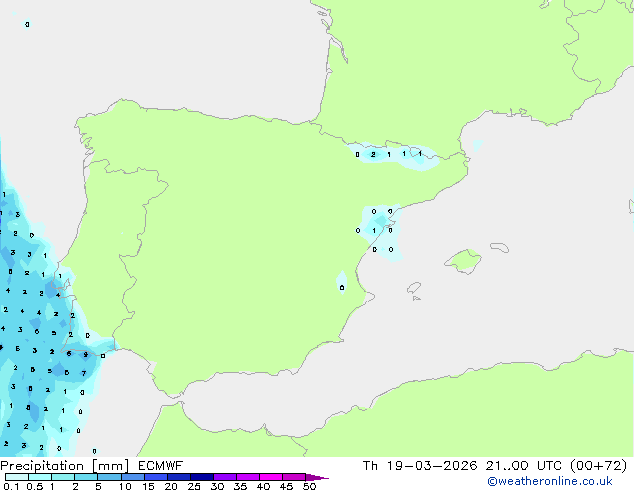This screenshot has width=634, height=490.
Task: Click the Menorca island outline
Action: point(499,247)
